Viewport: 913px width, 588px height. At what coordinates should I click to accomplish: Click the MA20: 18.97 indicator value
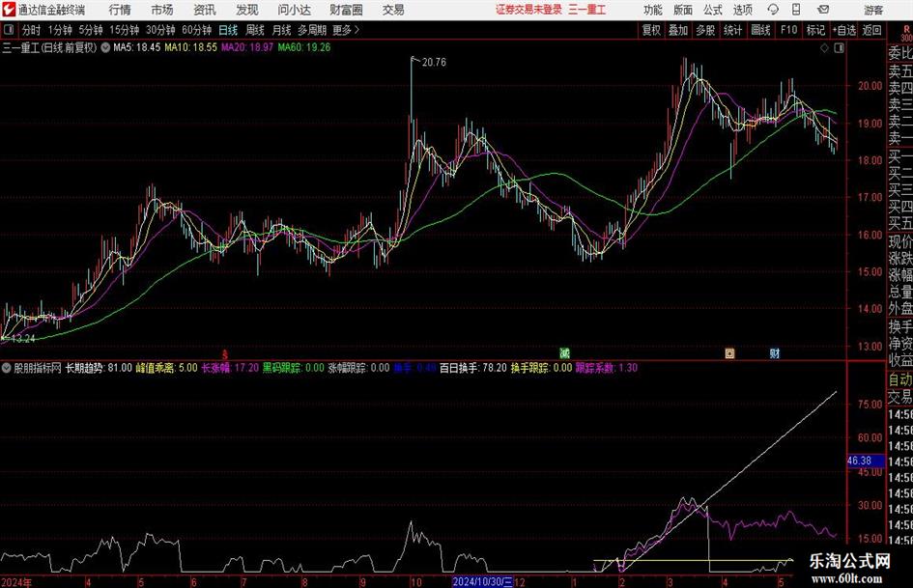(x=247, y=47)
